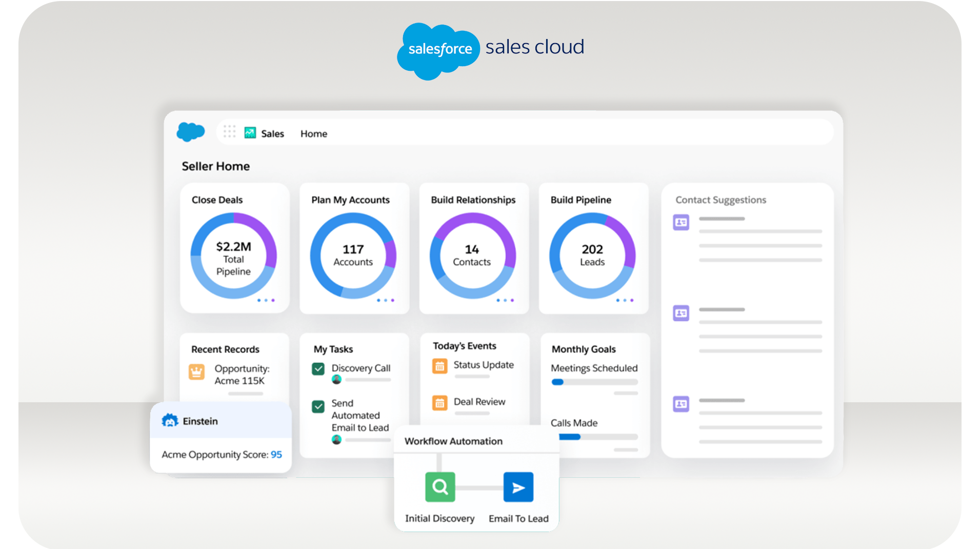This screenshot has width=980, height=549.
Task: Click the Build Pipeline card title
Action: [581, 200]
